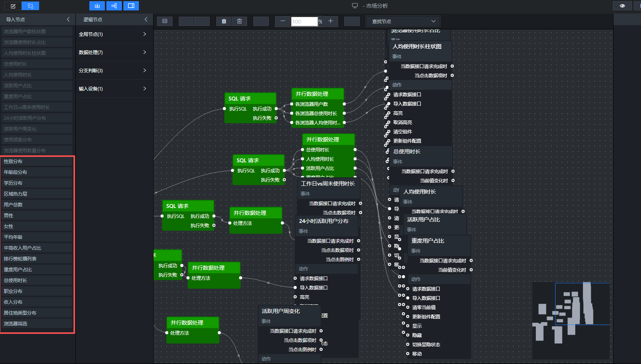Click the 各浏览器总使用时长 row in parallel node
Screen dimensions: 641x364
click(317, 113)
